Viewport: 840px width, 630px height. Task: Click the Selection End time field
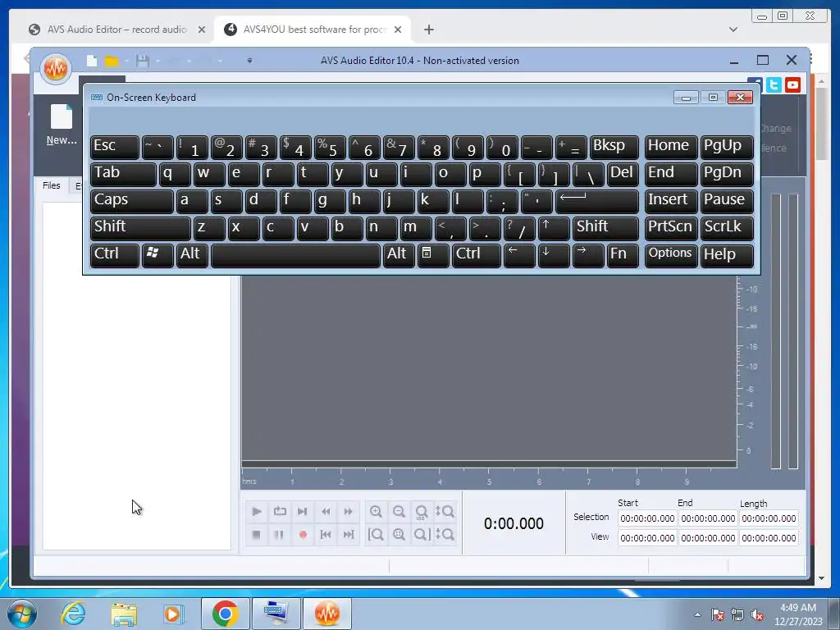click(x=708, y=518)
